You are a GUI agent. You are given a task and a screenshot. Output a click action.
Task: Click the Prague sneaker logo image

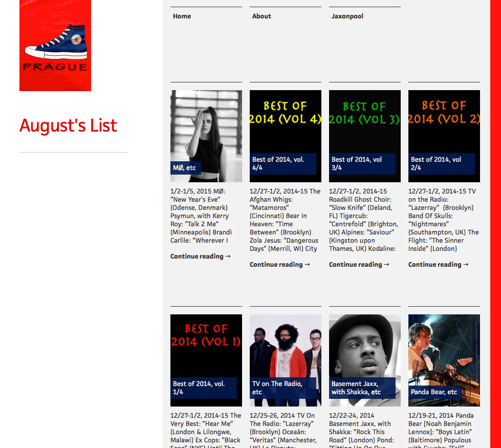[x=55, y=46]
